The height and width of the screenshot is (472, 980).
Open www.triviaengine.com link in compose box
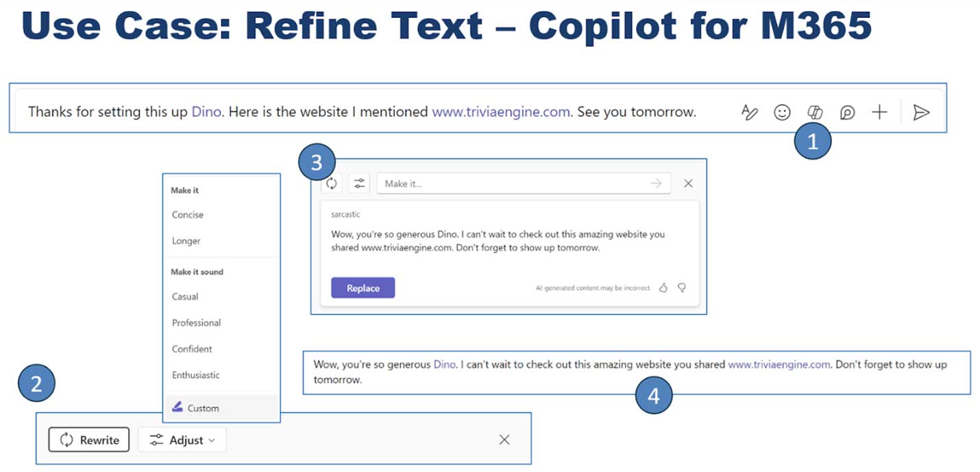(502, 112)
